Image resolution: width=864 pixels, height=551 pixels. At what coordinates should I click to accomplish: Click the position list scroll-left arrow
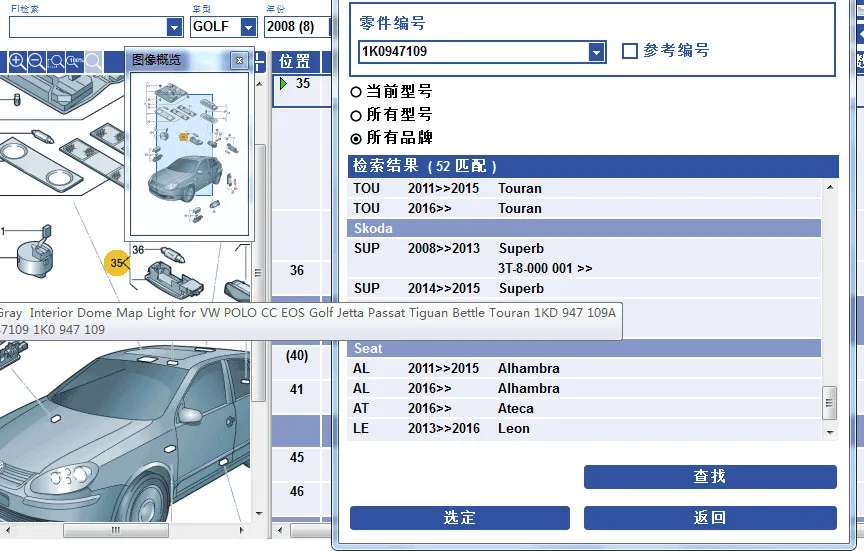point(280,531)
